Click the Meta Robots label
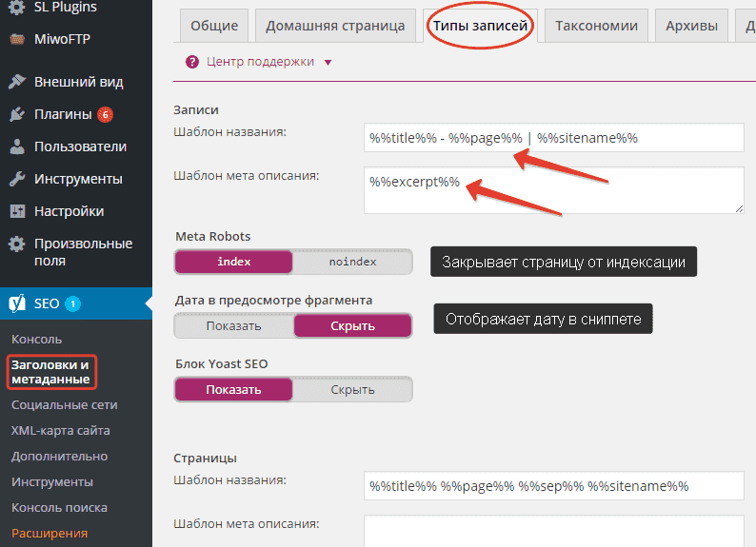 click(213, 237)
